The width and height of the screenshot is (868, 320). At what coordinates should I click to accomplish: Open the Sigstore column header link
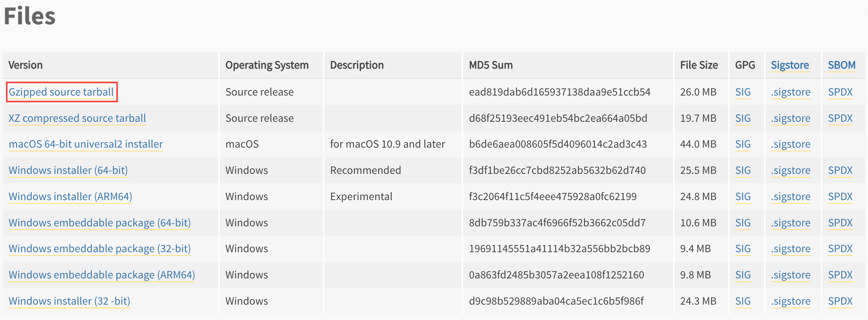point(790,65)
